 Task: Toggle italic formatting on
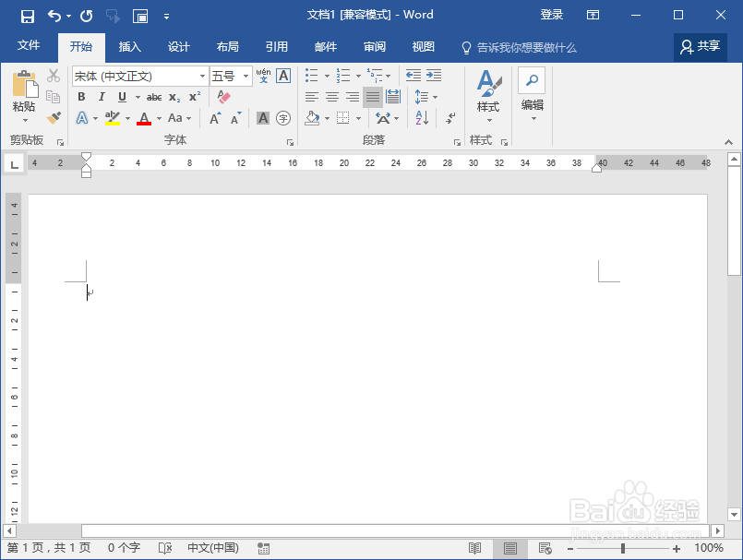102,96
